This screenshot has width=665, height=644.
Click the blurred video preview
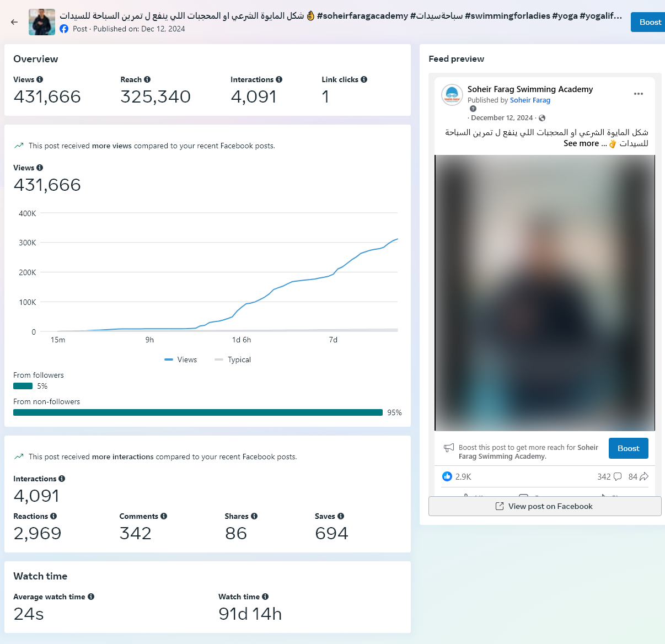(544, 292)
